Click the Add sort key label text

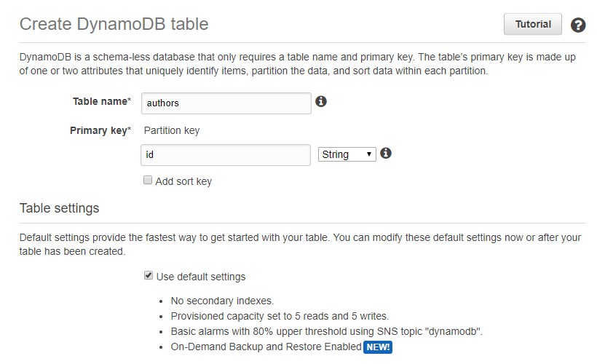(183, 181)
